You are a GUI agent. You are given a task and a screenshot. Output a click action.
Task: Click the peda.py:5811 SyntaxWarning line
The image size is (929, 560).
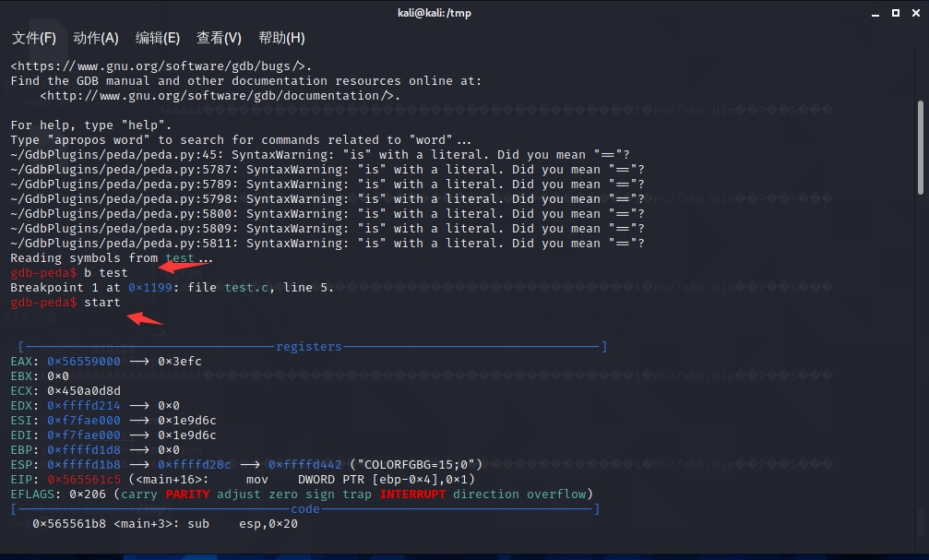(328, 243)
